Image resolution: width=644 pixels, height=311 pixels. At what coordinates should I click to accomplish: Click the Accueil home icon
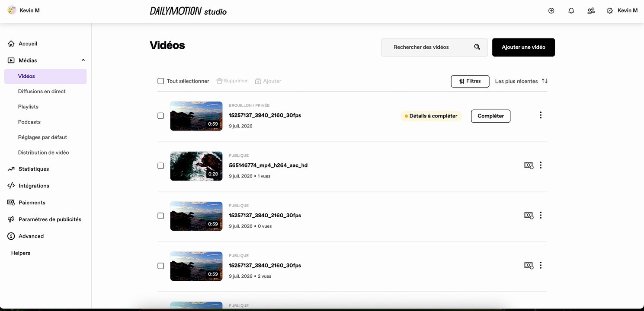(11, 44)
